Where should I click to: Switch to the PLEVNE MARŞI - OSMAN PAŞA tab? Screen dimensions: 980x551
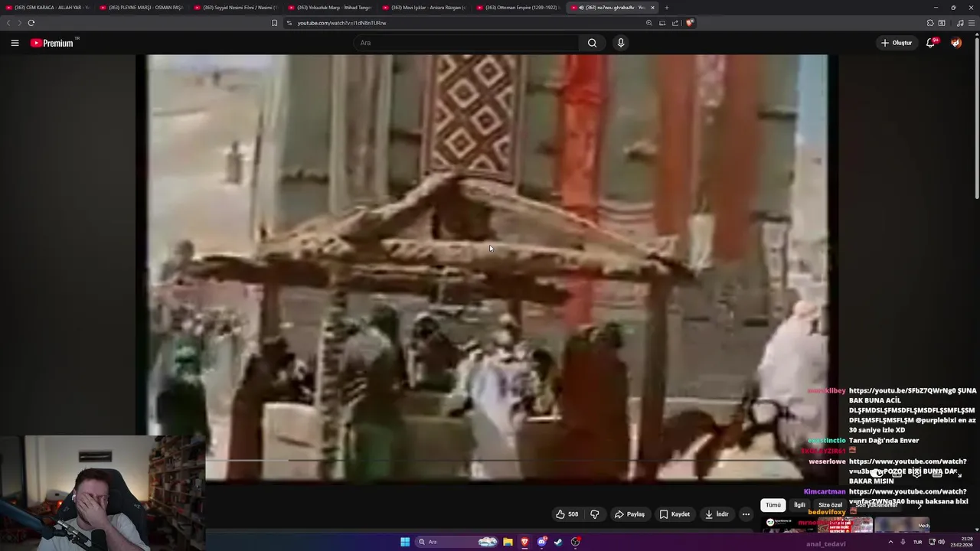coord(141,8)
